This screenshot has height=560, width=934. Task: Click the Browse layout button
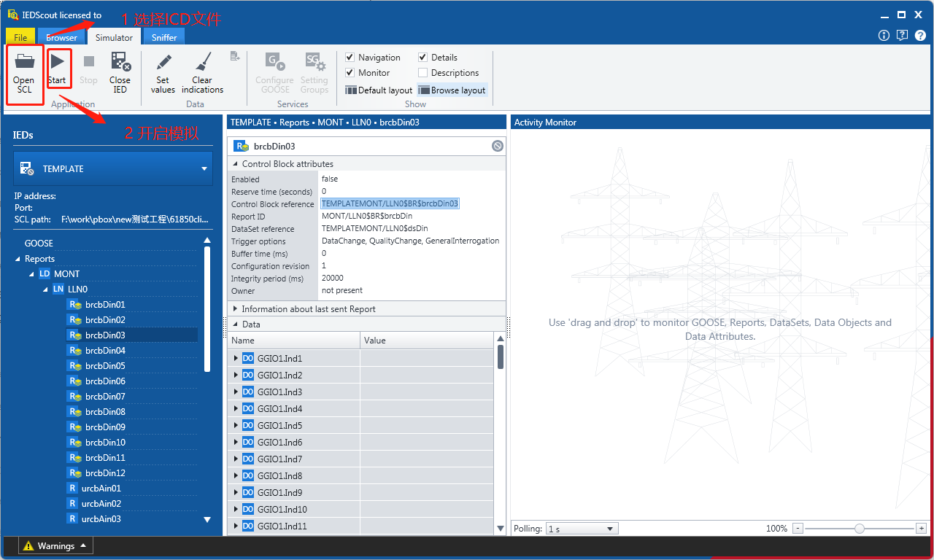pos(452,90)
